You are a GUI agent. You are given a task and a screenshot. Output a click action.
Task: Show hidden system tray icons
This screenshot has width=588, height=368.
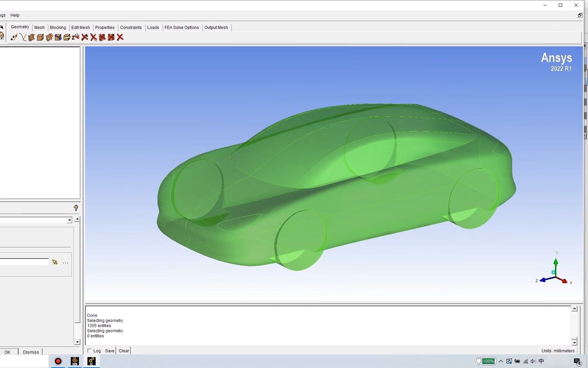[x=501, y=361]
